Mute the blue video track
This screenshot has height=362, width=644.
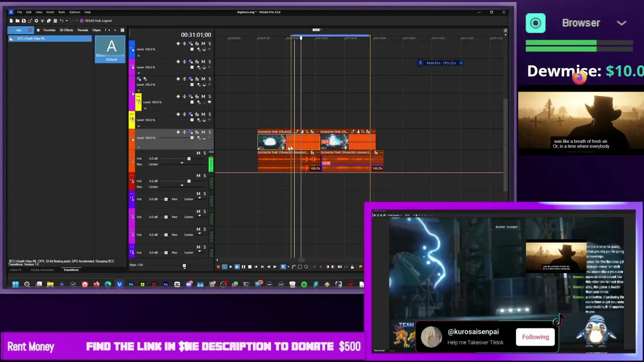point(203,44)
